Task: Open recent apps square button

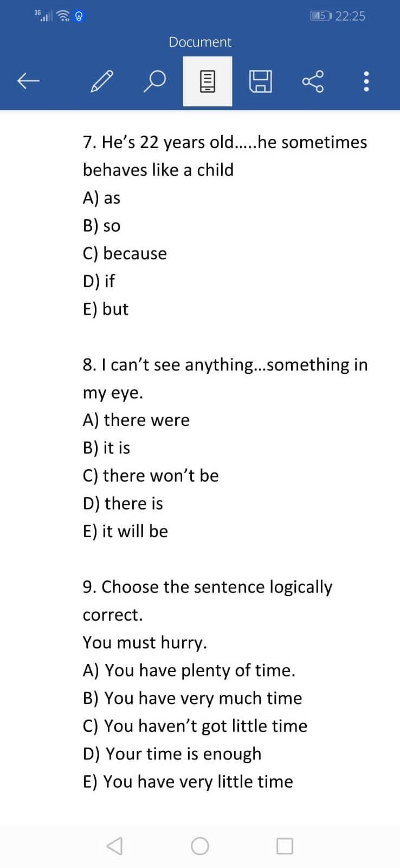Action: coord(285,846)
